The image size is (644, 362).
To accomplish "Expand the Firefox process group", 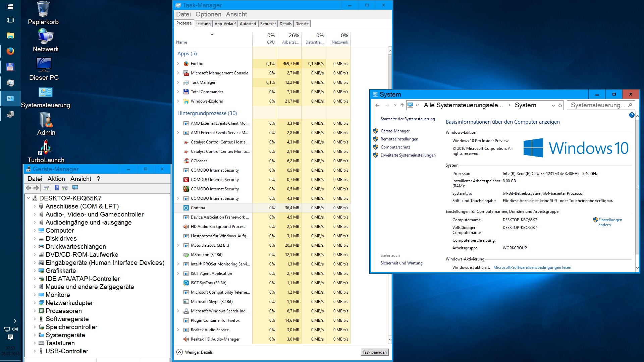I will pos(178,64).
